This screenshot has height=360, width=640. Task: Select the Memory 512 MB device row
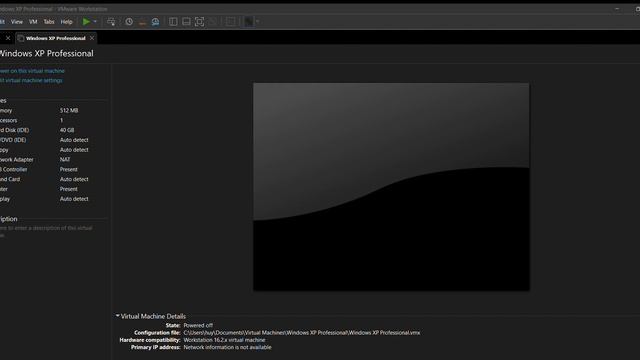(x=53, y=111)
